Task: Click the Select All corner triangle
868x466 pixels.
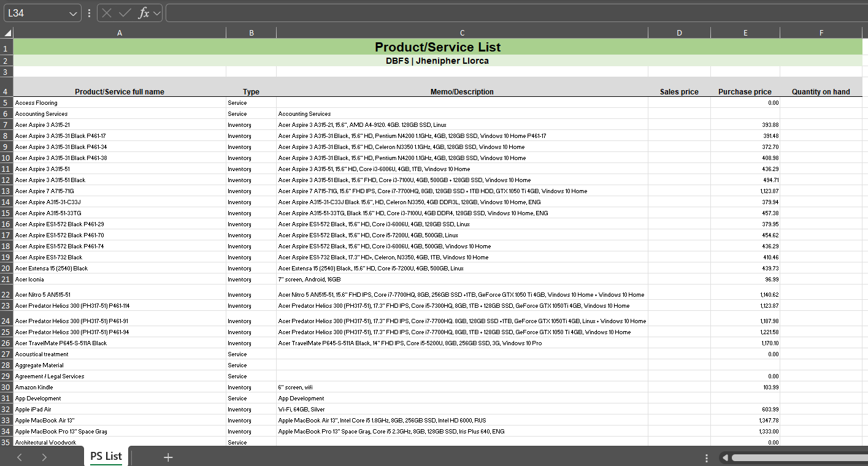Action: click(7, 33)
